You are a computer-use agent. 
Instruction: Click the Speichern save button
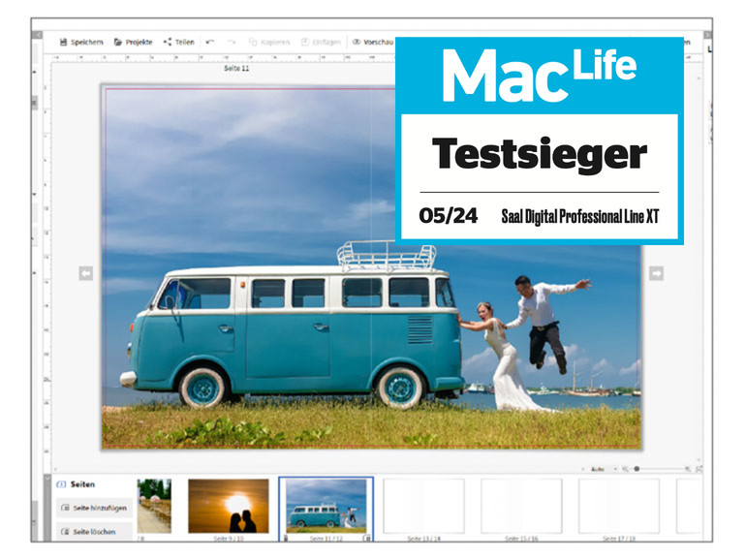(x=81, y=43)
